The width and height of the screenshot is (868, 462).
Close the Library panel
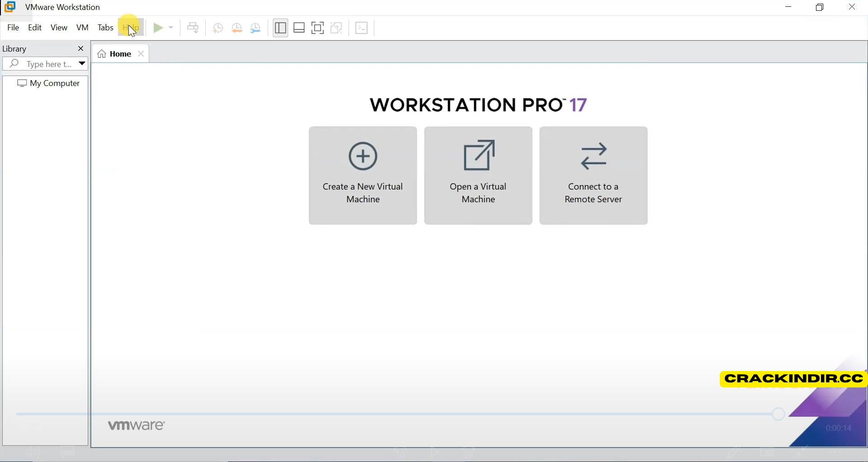coord(81,48)
